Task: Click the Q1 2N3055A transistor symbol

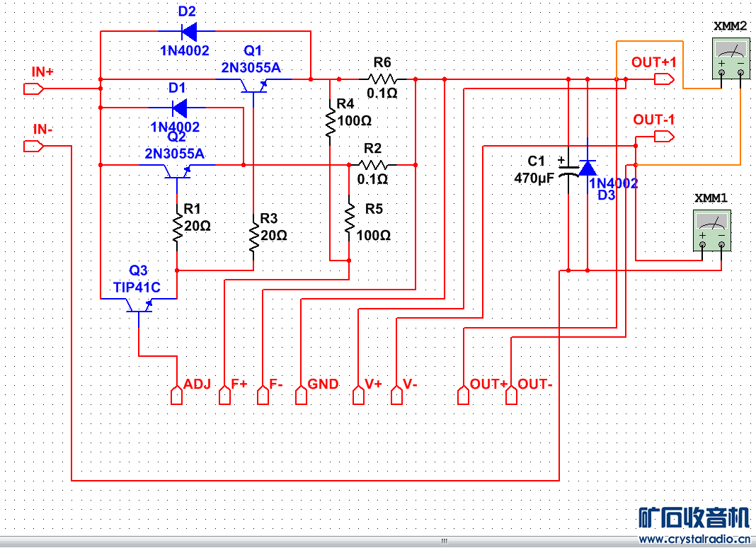Action: pyautogui.click(x=253, y=86)
